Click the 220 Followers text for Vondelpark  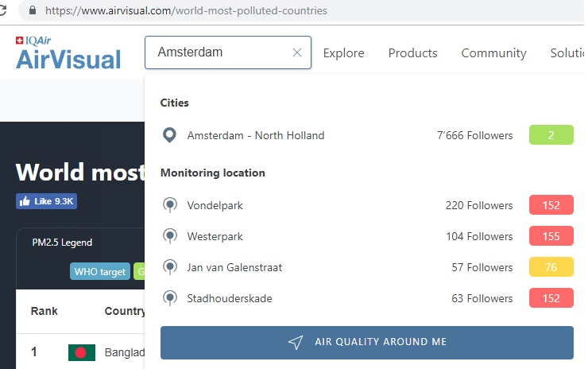(479, 205)
